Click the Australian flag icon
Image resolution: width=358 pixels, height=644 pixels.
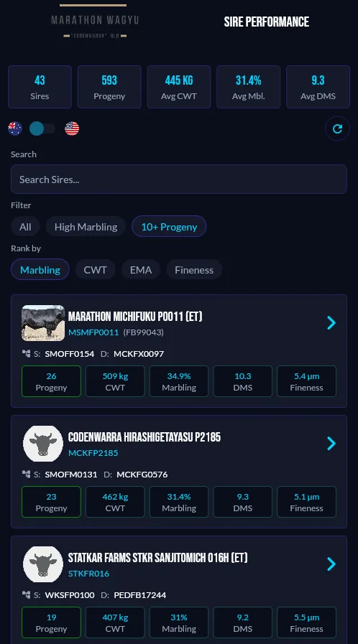(15, 129)
